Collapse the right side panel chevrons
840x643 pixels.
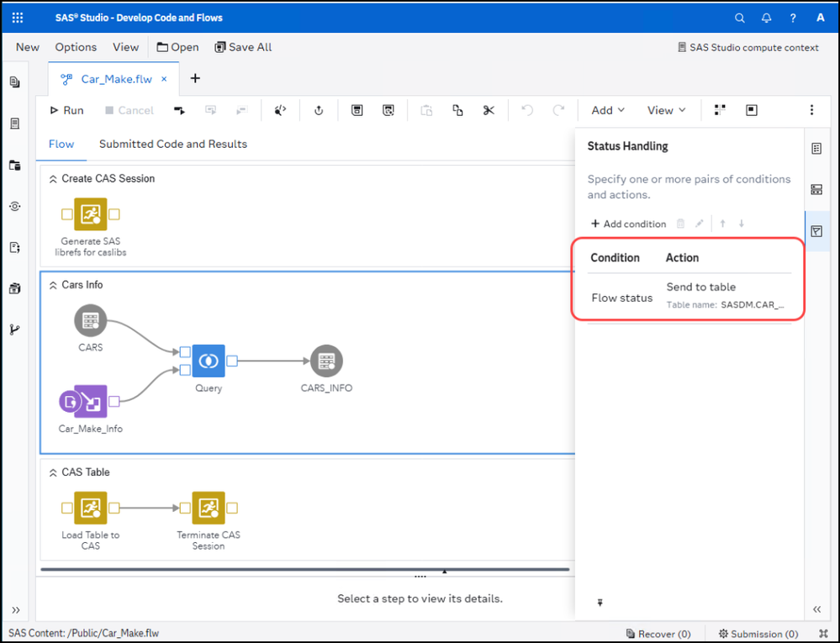(x=817, y=609)
